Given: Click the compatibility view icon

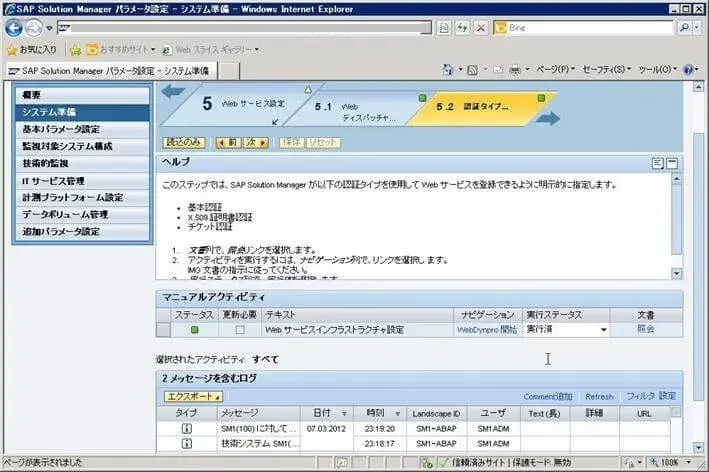Looking at the screenshot, I should pos(444,28).
